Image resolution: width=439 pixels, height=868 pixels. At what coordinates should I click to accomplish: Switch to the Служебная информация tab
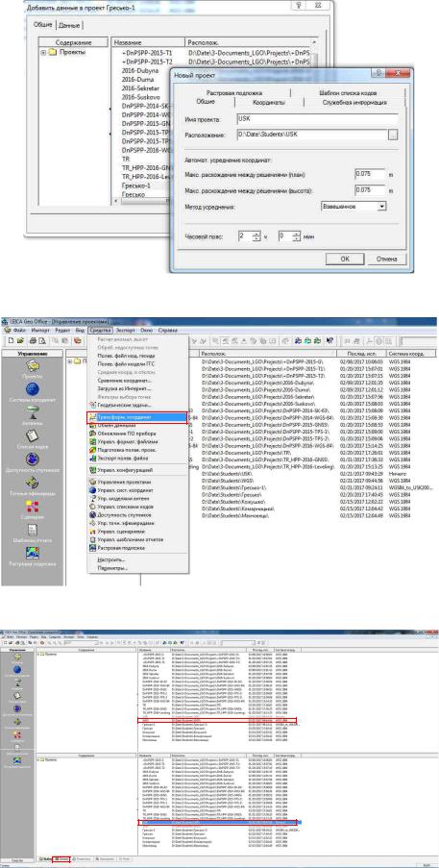(x=354, y=103)
